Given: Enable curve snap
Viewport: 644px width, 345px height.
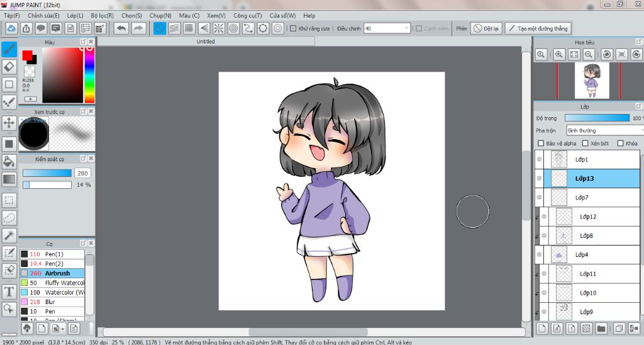Looking at the screenshot, I should (x=248, y=28).
